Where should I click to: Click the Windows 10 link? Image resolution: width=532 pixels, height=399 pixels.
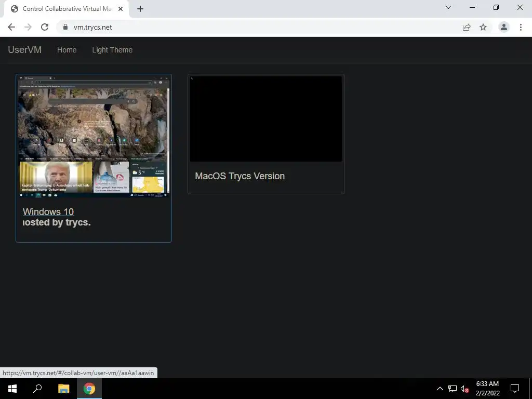pyautogui.click(x=48, y=212)
